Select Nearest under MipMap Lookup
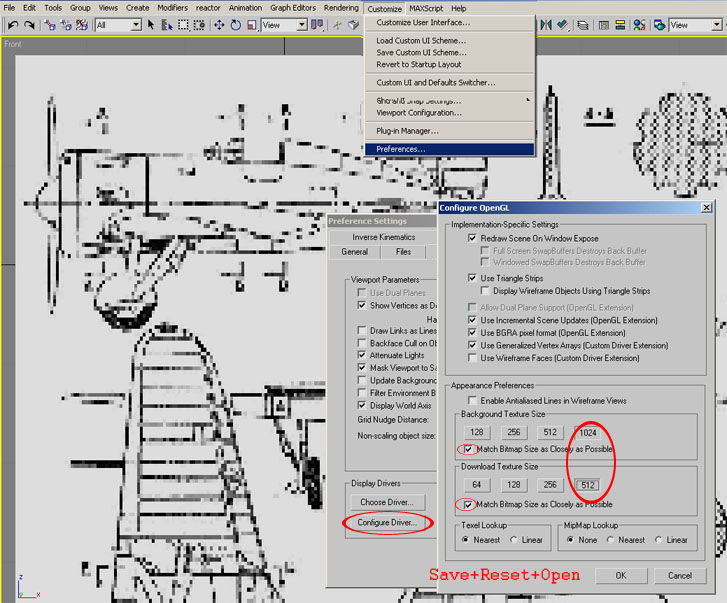 [610, 540]
